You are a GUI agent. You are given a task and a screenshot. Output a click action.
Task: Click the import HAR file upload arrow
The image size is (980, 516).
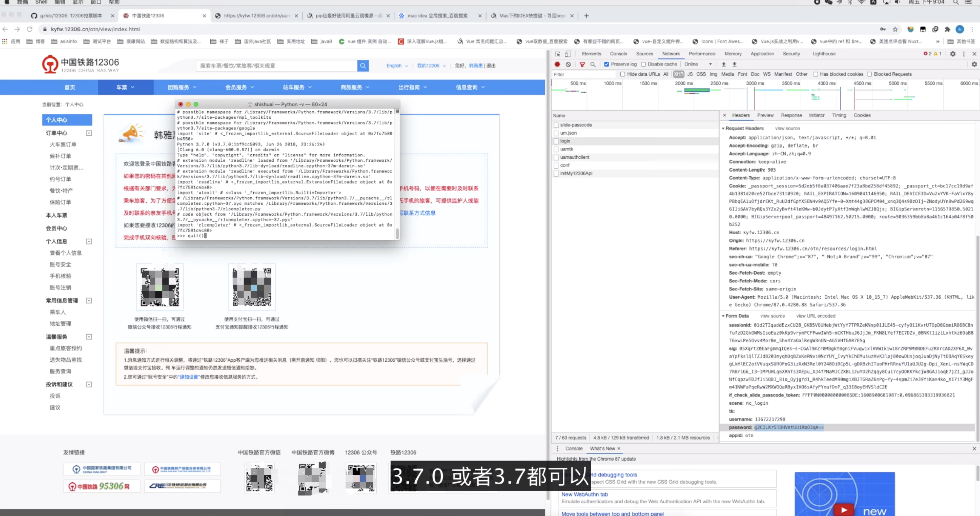724,64
